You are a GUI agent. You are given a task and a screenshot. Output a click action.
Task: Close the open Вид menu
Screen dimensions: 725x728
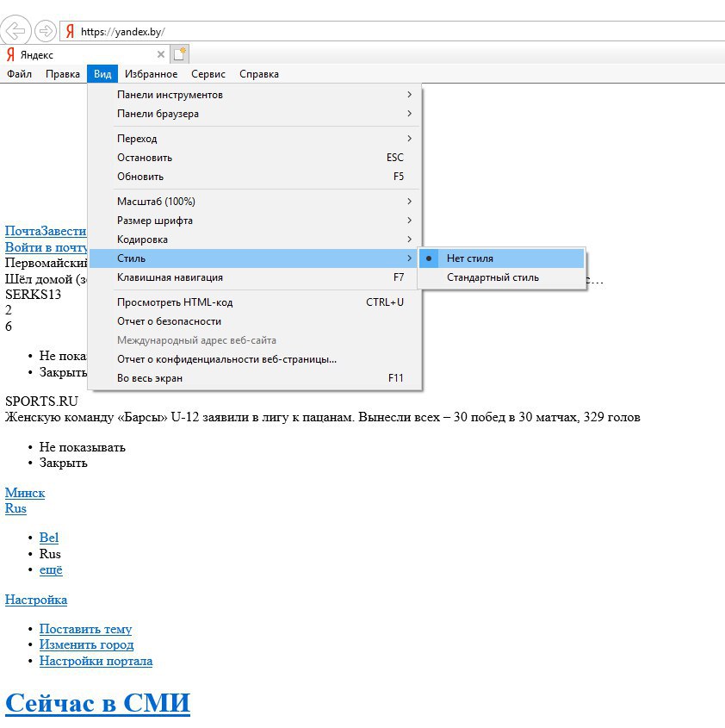click(x=102, y=74)
